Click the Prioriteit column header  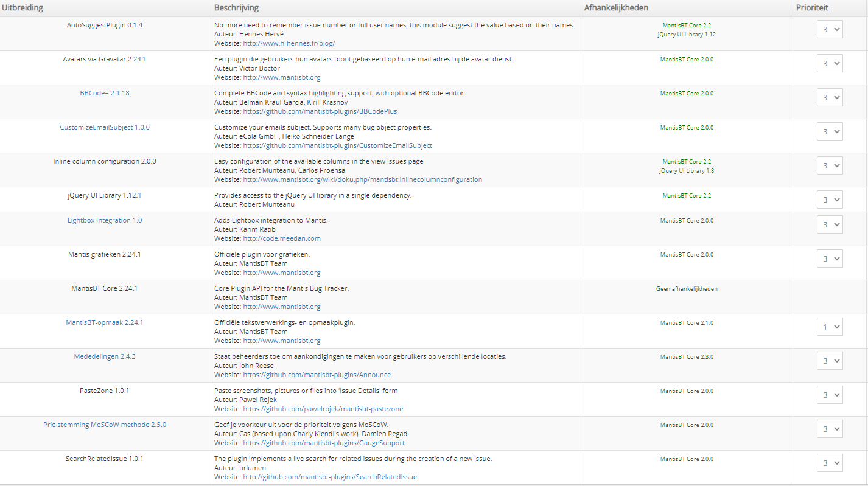tap(810, 7)
